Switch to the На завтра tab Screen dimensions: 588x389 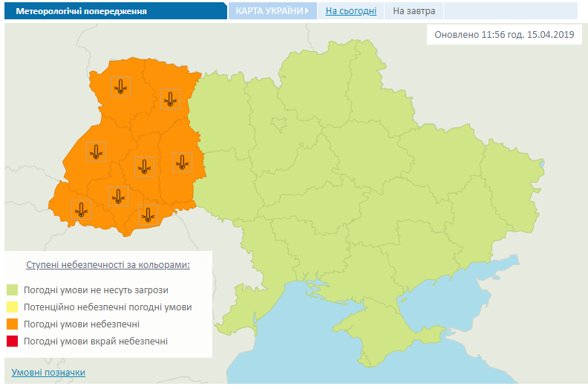click(414, 11)
